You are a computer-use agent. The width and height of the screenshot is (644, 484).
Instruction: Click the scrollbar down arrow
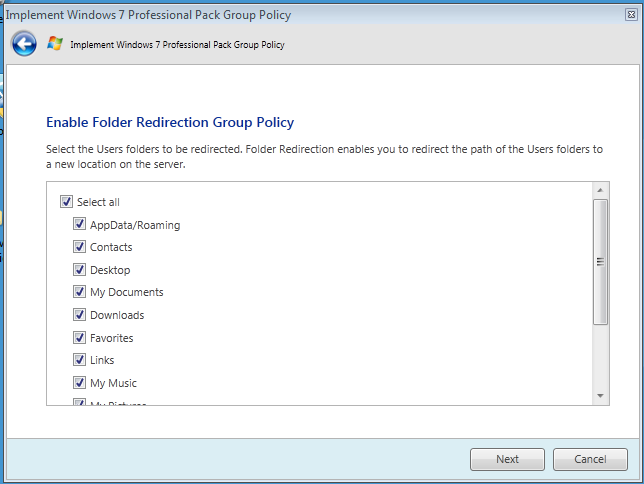click(x=600, y=397)
